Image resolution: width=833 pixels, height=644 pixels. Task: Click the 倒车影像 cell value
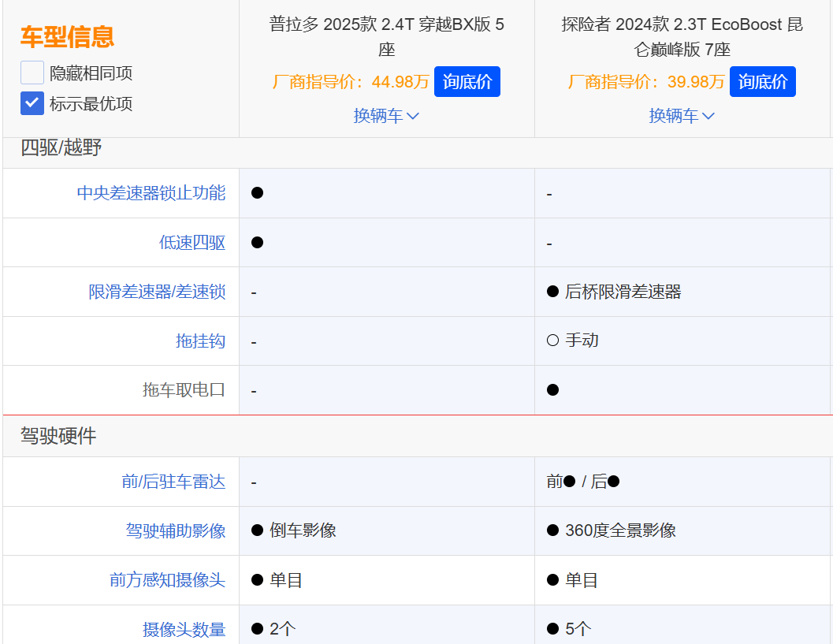pyautogui.click(x=303, y=530)
